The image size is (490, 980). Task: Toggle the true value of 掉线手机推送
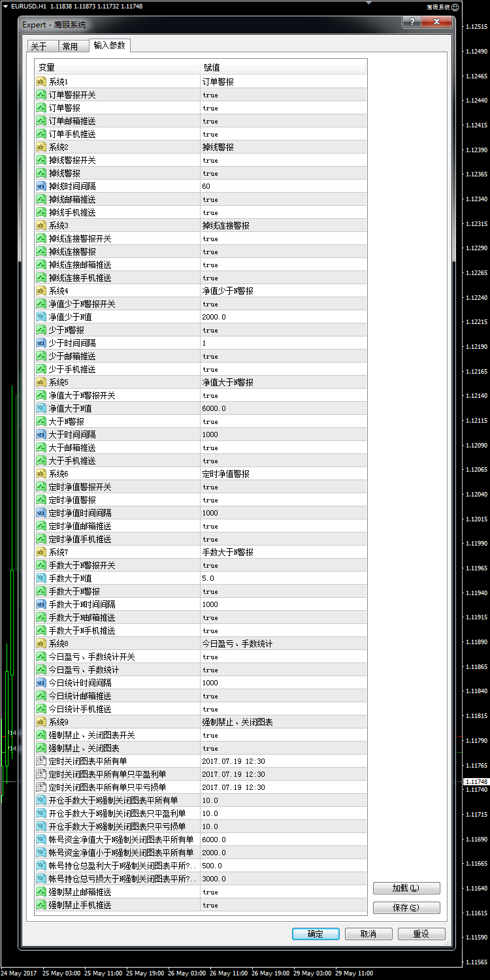(210, 212)
